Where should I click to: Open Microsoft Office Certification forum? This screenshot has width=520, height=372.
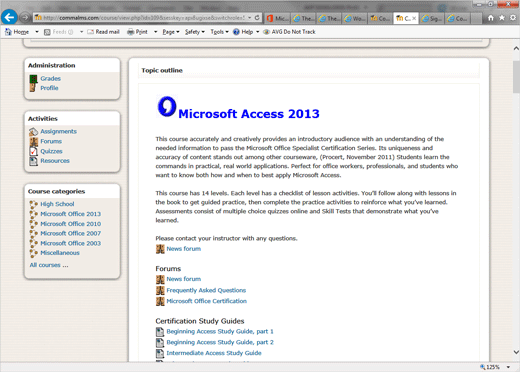click(x=207, y=301)
